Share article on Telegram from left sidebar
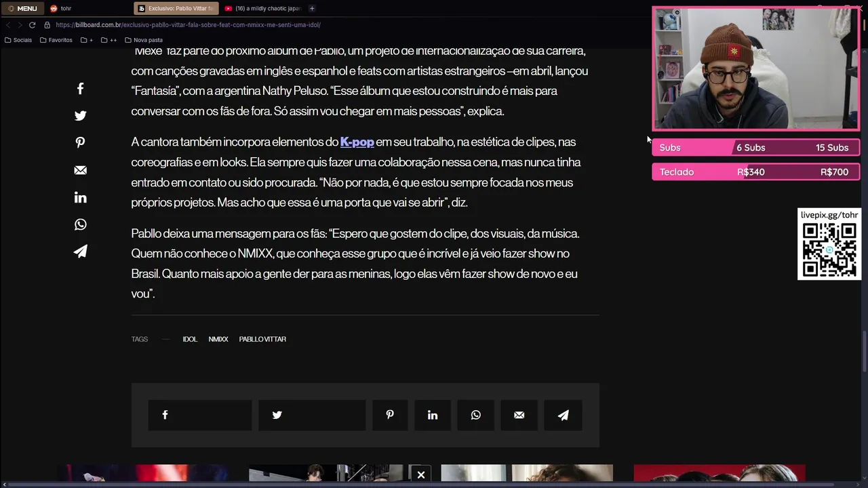868x488 pixels. click(x=80, y=251)
